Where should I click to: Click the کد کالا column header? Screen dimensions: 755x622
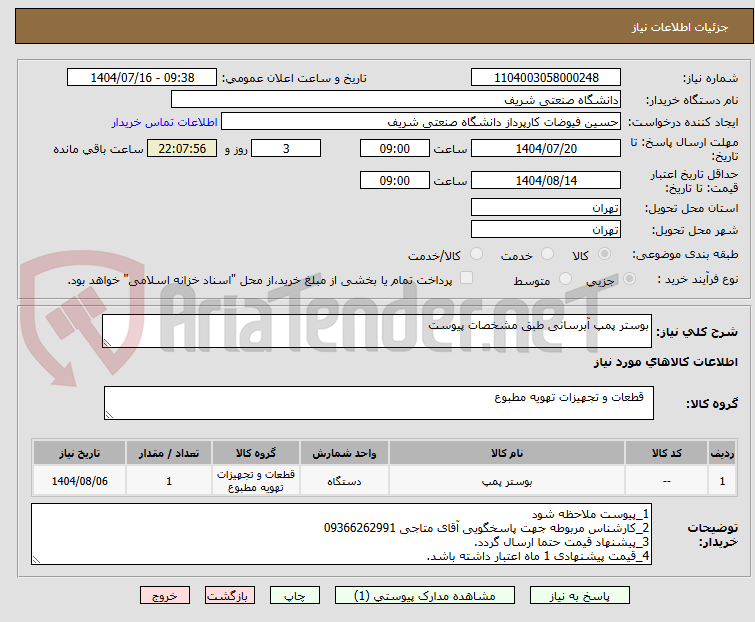(x=666, y=453)
